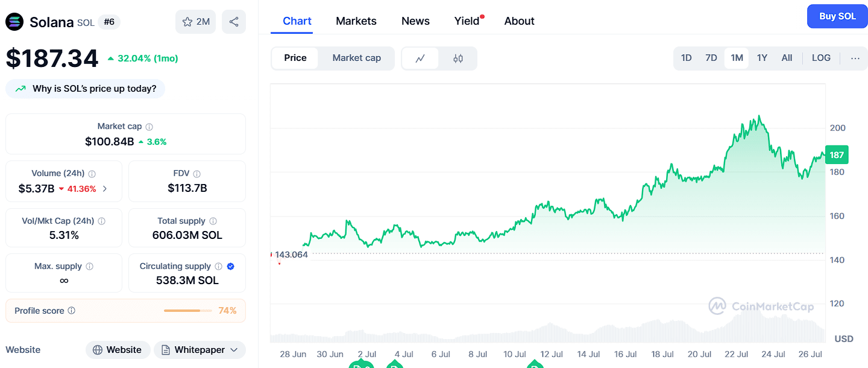Click the info icon beside Profile score
The image size is (868, 368).
pos(72,311)
